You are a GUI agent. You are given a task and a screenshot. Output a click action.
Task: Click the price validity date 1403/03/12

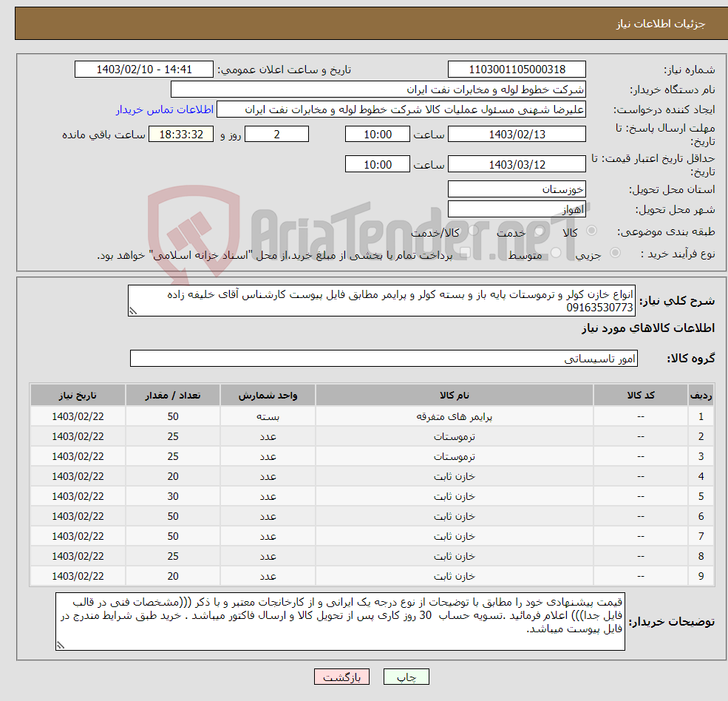tap(517, 164)
